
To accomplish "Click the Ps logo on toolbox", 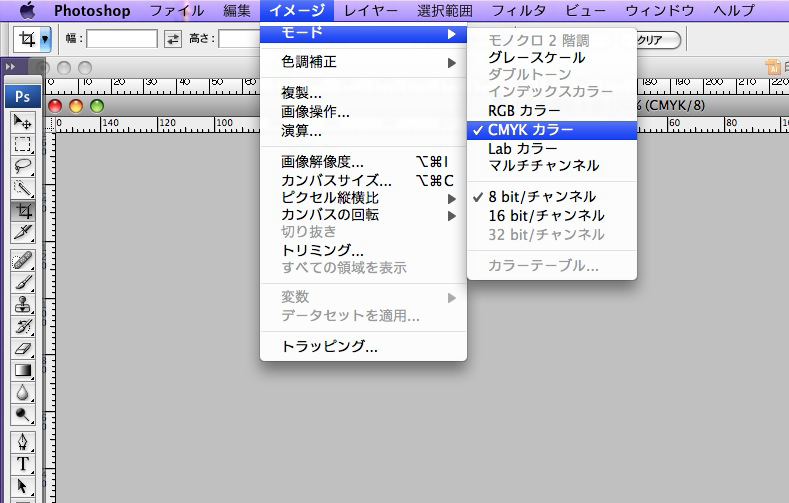I will point(23,96).
